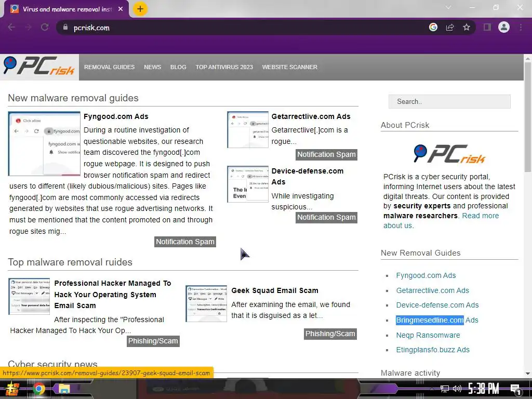Image resolution: width=532 pixels, height=399 pixels.
Task: Open the notification center icon
Action: pyautogui.click(x=516, y=389)
